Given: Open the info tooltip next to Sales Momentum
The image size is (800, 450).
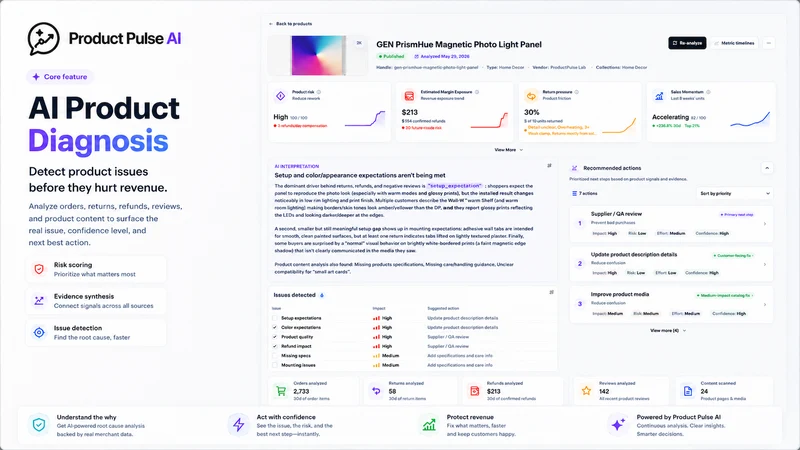Looking at the screenshot, I should click(708, 92).
